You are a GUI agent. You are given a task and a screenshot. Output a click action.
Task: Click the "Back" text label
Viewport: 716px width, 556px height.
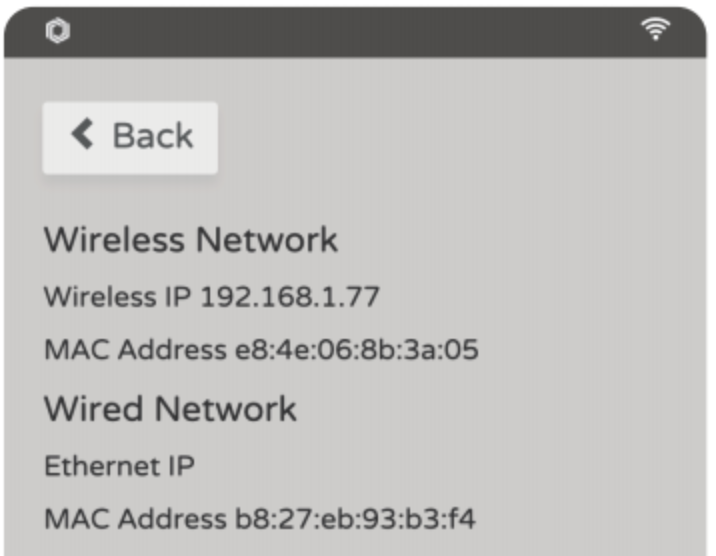152,136
